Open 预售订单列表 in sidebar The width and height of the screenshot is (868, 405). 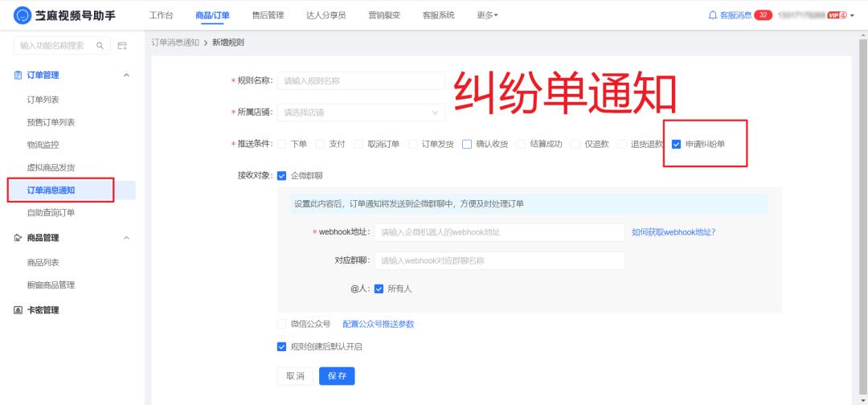51,122
